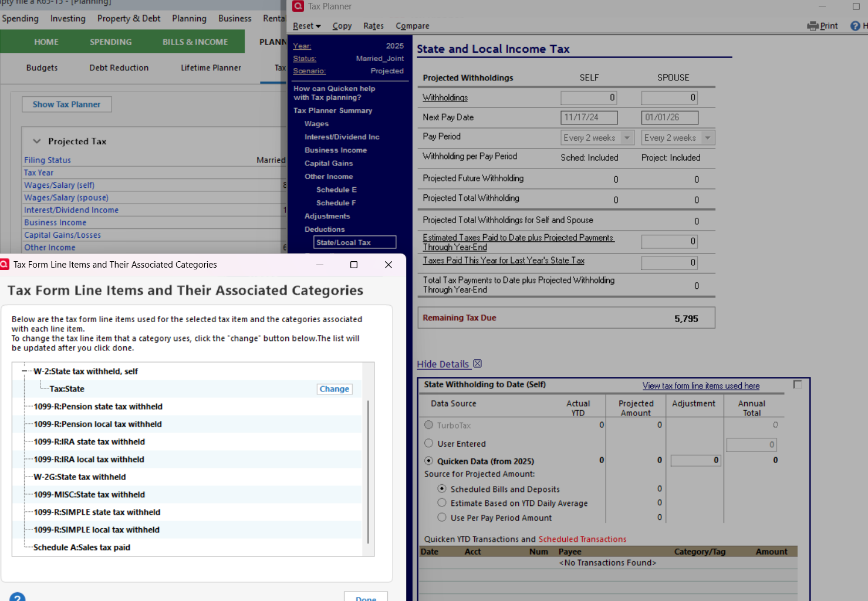
Task: Click the printer icon in Tax Planner
Action: coord(813,26)
